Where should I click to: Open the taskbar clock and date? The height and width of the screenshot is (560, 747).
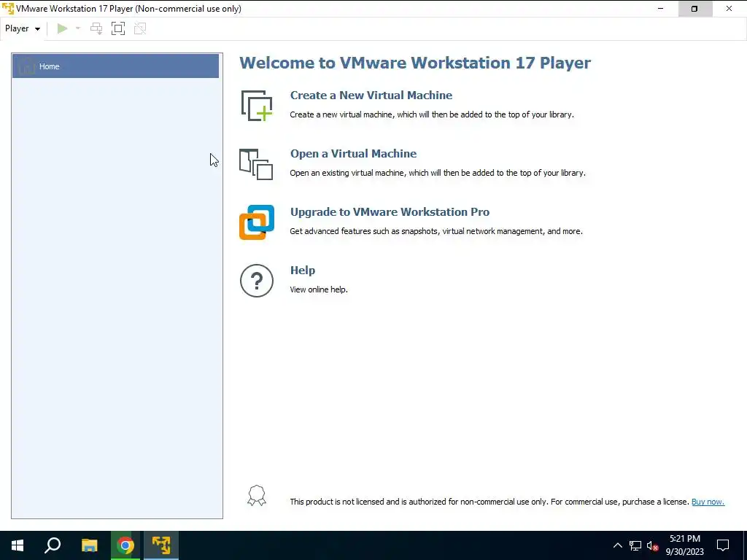684,545
